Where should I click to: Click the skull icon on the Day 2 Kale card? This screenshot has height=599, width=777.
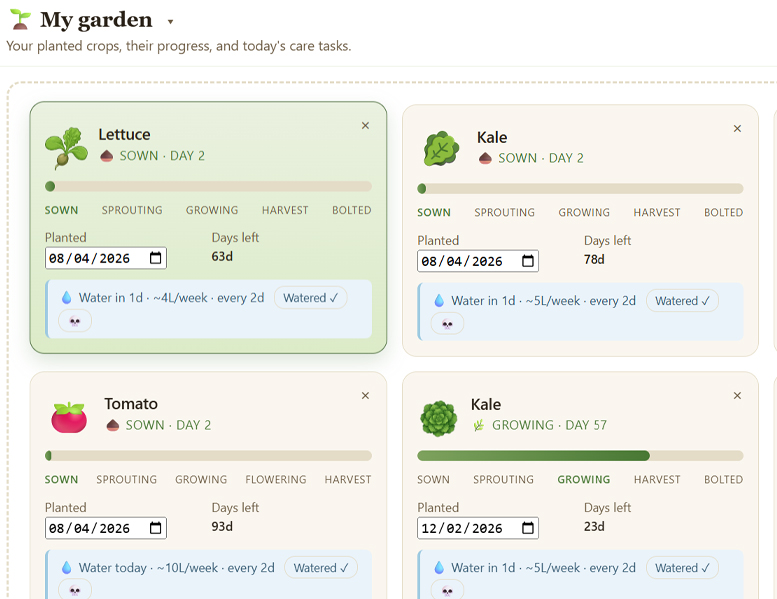(447, 324)
